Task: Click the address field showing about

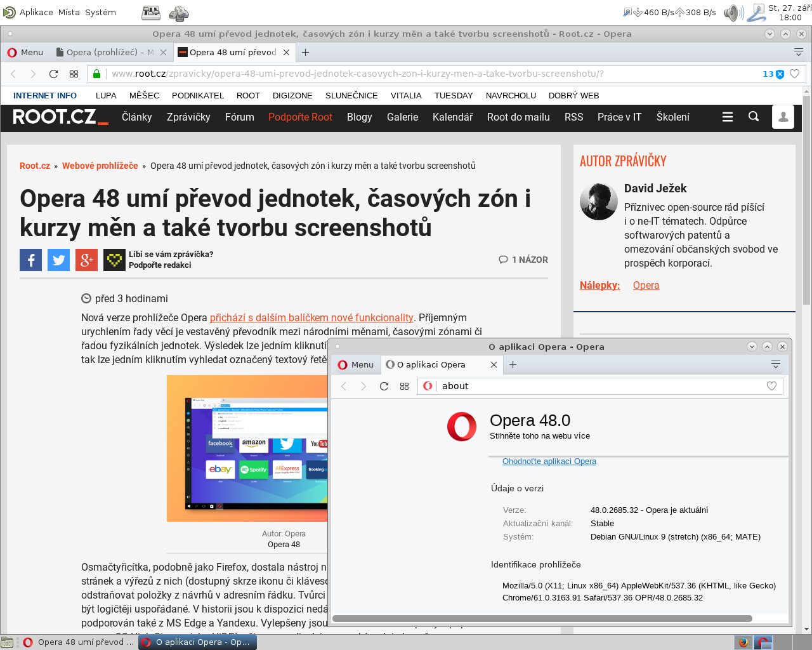Action: point(596,386)
